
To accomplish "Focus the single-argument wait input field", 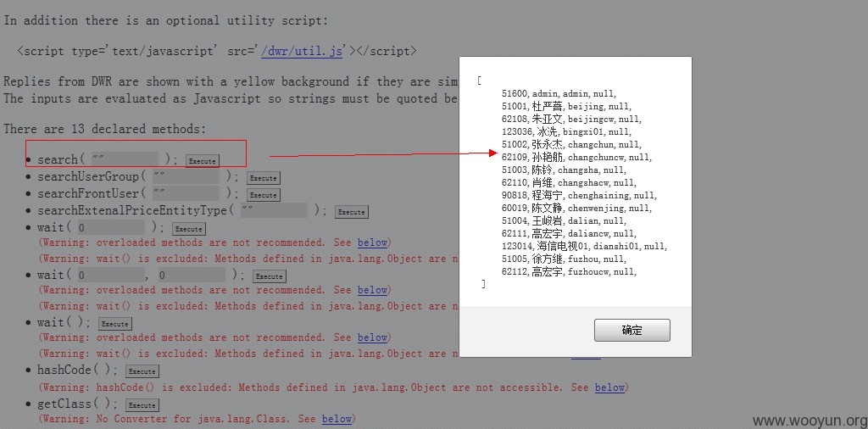I will click(111, 227).
